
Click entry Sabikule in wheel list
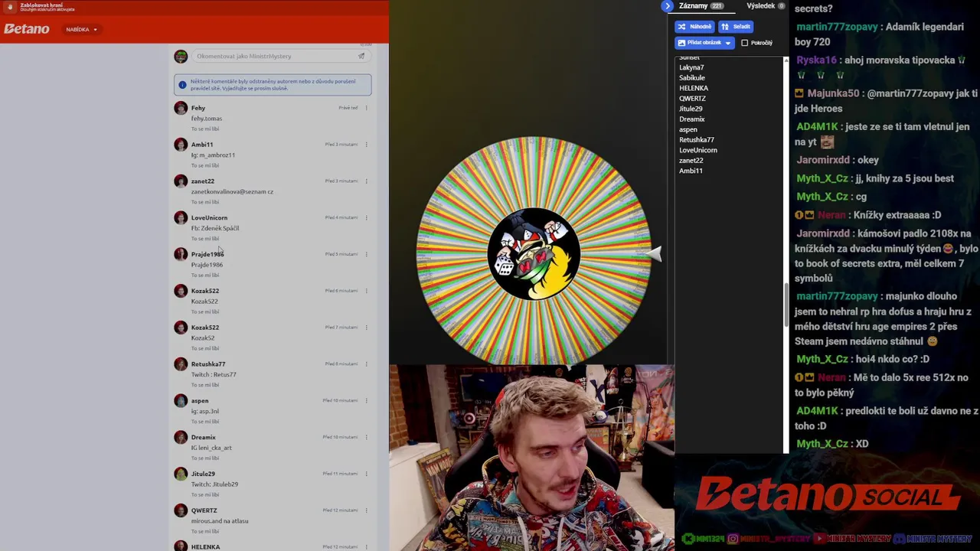[x=692, y=78]
